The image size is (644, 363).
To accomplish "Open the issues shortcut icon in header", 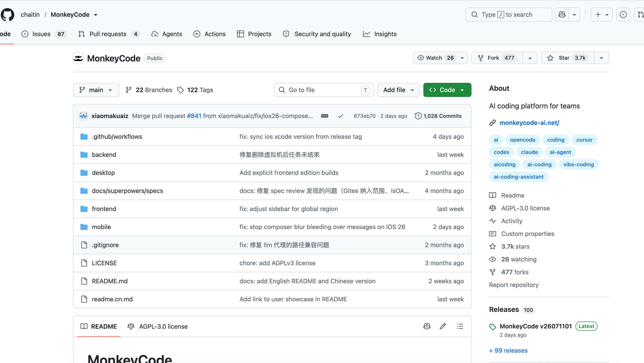I will point(623,15).
